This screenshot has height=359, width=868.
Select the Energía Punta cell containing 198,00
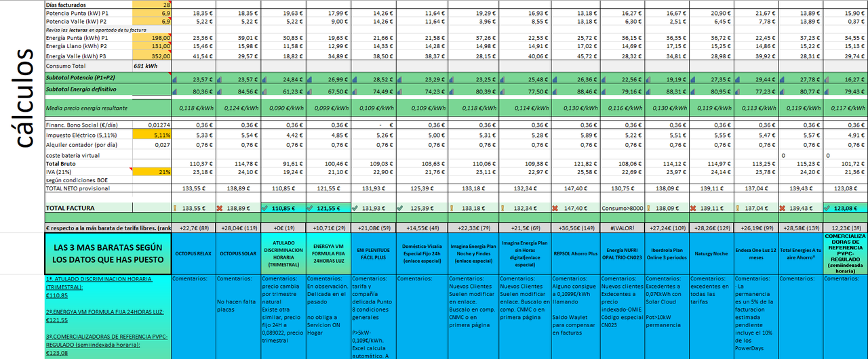[x=152, y=39]
